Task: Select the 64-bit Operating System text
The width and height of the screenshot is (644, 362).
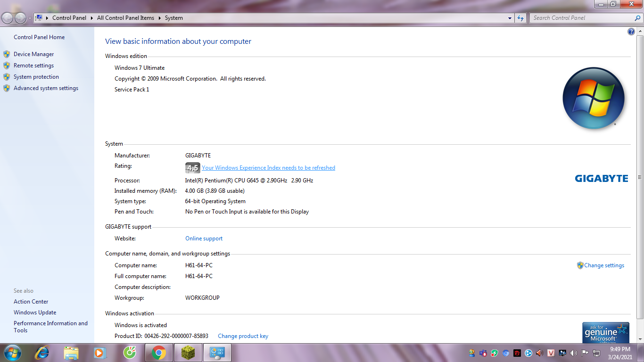Action: tap(215, 201)
